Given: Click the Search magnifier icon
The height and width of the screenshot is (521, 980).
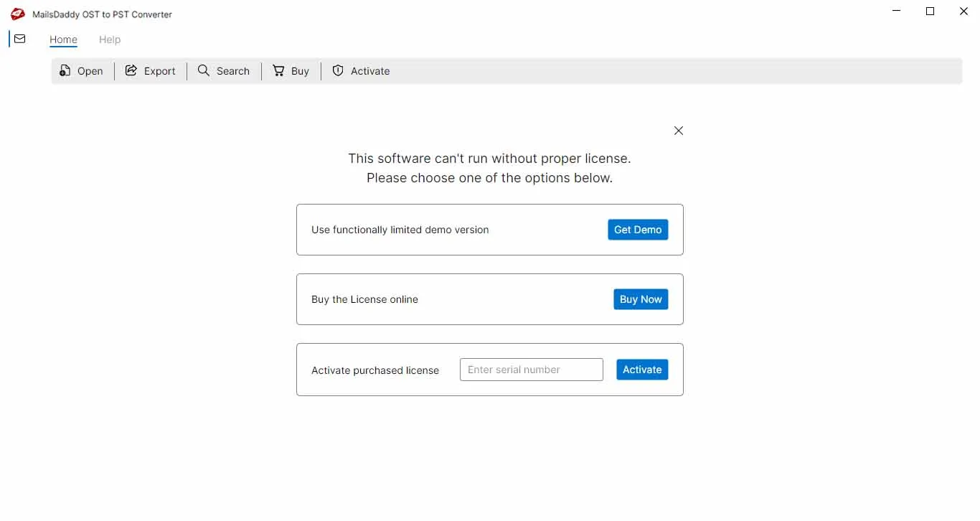Looking at the screenshot, I should click(x=204, y=70).
